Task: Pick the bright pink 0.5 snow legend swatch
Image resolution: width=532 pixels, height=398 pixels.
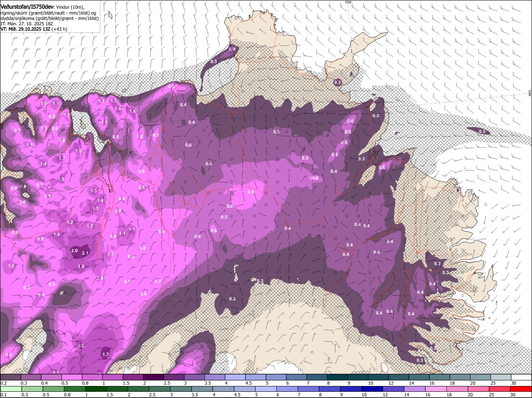Action: tap(71, 377)
